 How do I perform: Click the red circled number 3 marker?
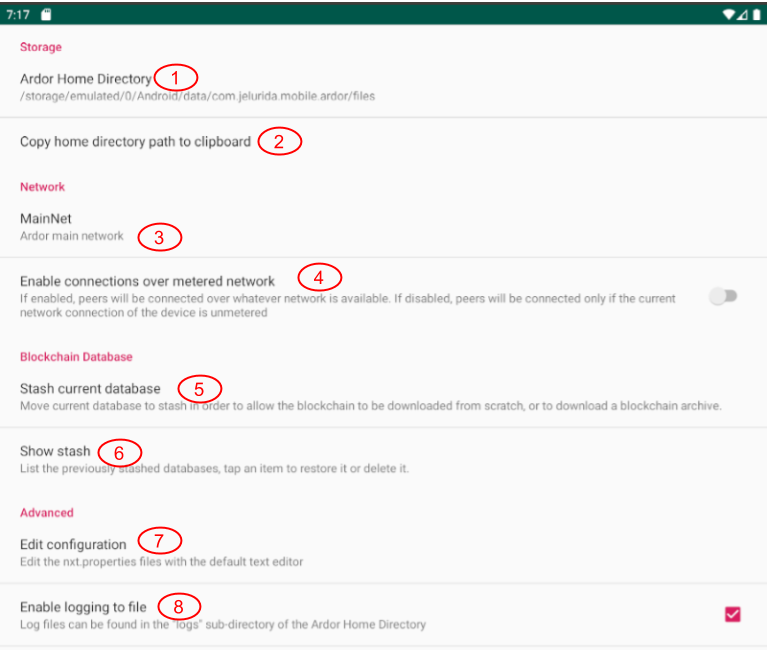pyautogui.click(x=160, y=237)
